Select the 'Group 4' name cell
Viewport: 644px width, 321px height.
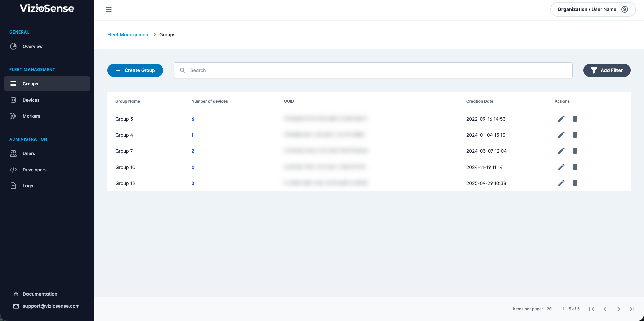tap(124, 135)
